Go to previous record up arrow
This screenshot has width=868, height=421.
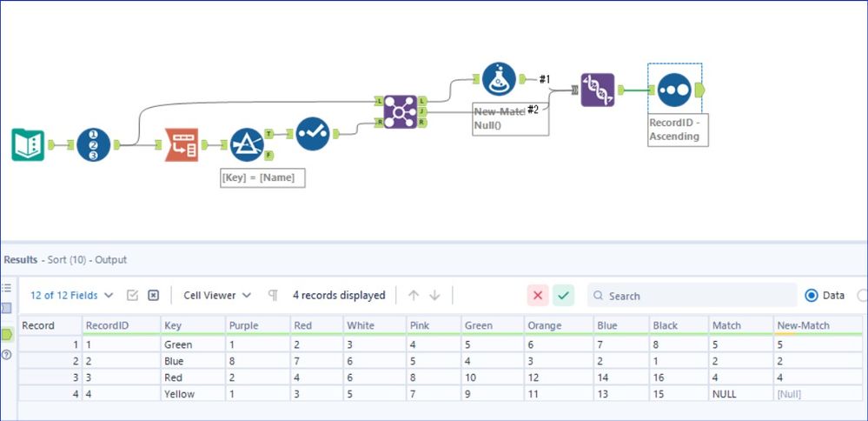(x=414, y=295)
